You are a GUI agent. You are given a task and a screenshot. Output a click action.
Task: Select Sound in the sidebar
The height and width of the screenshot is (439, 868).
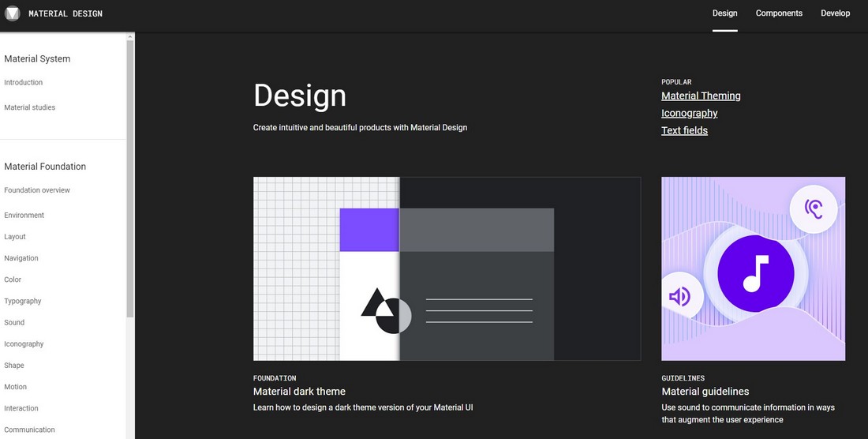(14, 323)
